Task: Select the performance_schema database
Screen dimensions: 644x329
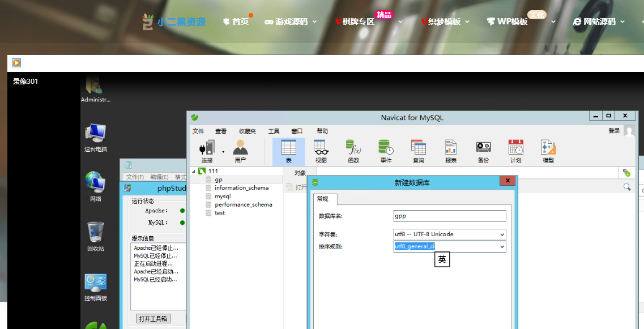Action: (243, 204)
